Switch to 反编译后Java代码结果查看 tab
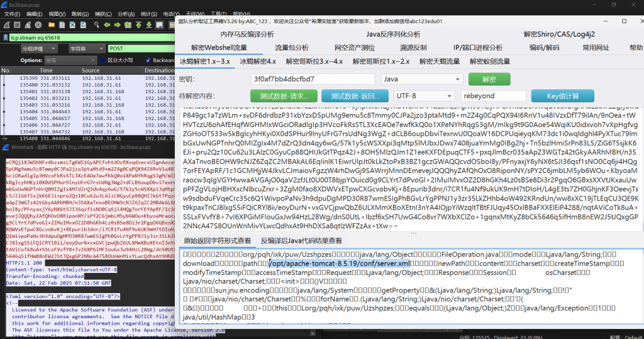The width and height of the screenshot is (644, 339). click(301, 240)
